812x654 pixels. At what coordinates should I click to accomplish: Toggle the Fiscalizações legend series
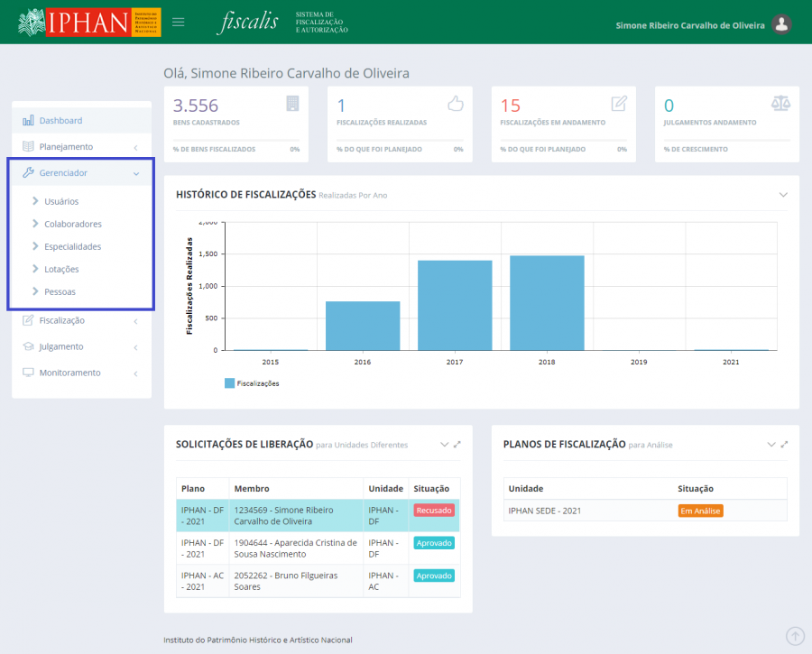point(252,383)
